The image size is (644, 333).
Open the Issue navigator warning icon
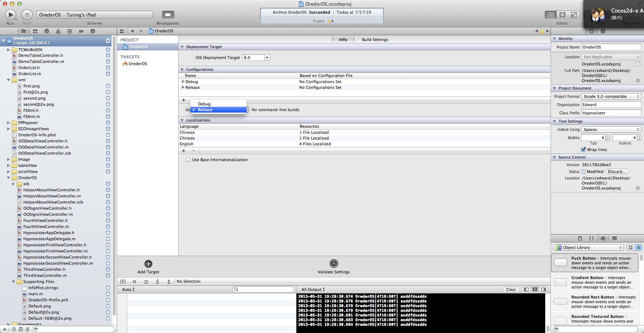pos(58,31)
